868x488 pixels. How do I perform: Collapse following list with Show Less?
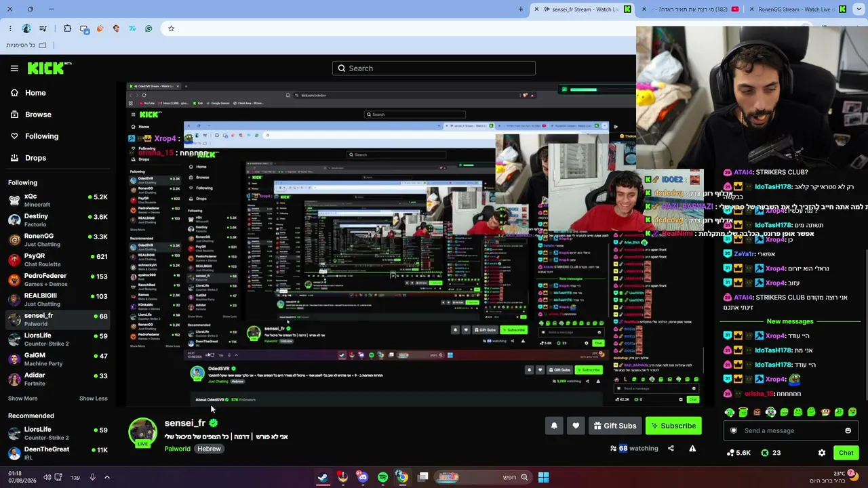coord(94,399)
